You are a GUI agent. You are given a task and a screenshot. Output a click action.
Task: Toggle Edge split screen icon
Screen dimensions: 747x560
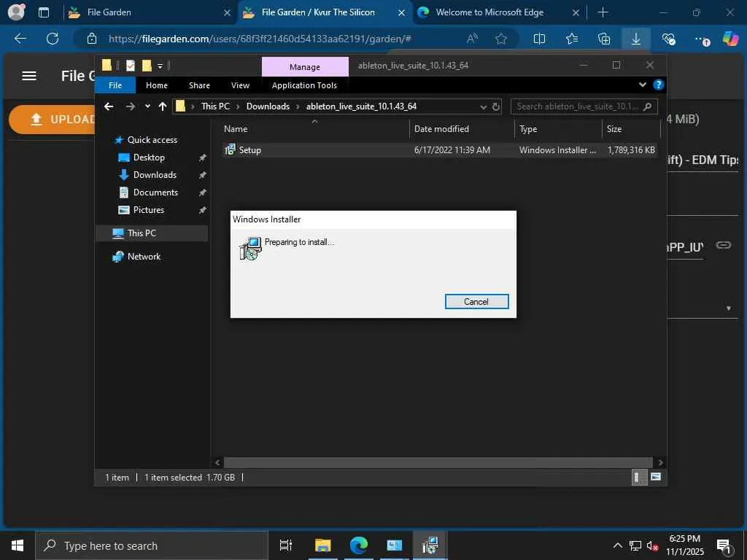point(539,39)
